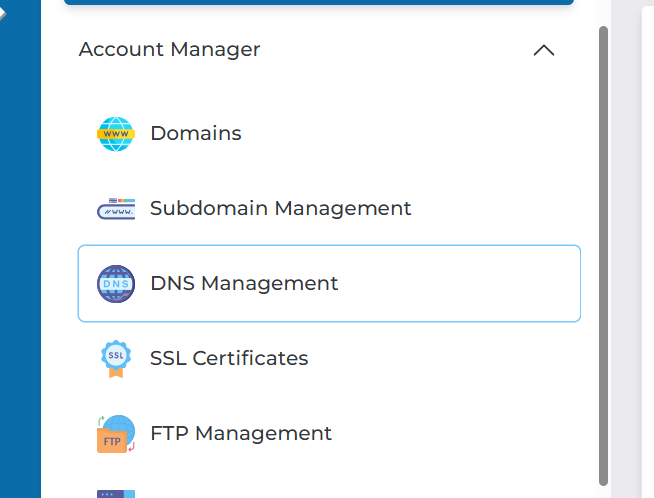This screenshot has width=654, height=498.
Task: Collapse the Account Manager section using chevron
Action: pos(543,50)
